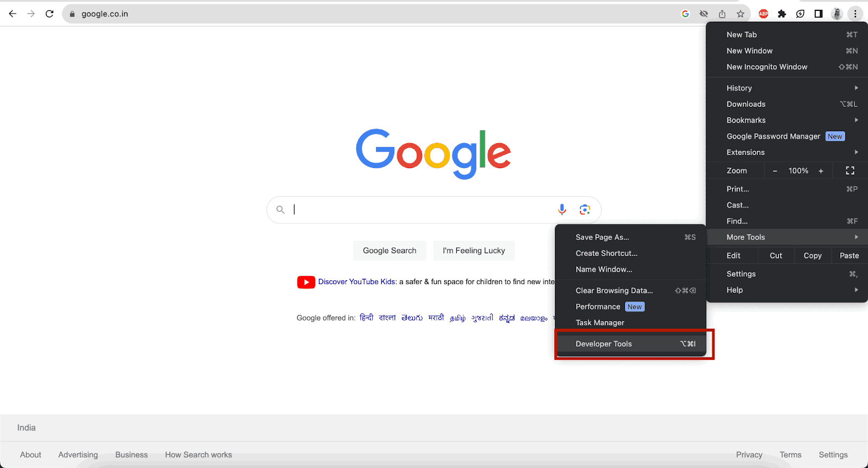The width and height of the screenshot is (868, 468).
Task: Open Task Manager from submenu
Action: [x=631, y=323]
